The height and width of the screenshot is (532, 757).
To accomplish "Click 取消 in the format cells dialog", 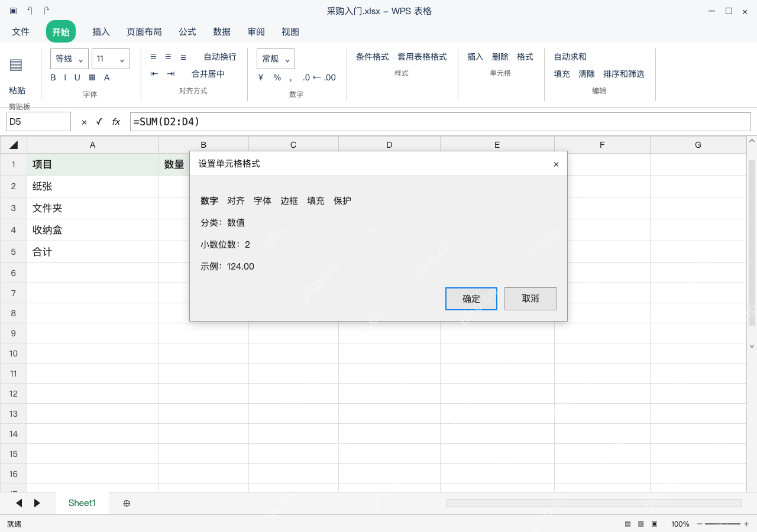I will (x=530, y=299).
